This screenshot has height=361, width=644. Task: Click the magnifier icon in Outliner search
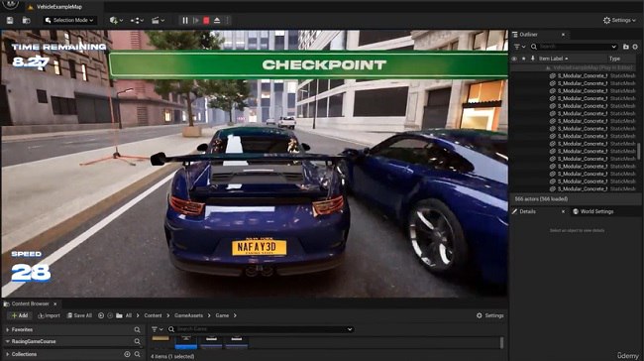coord(533,47)
